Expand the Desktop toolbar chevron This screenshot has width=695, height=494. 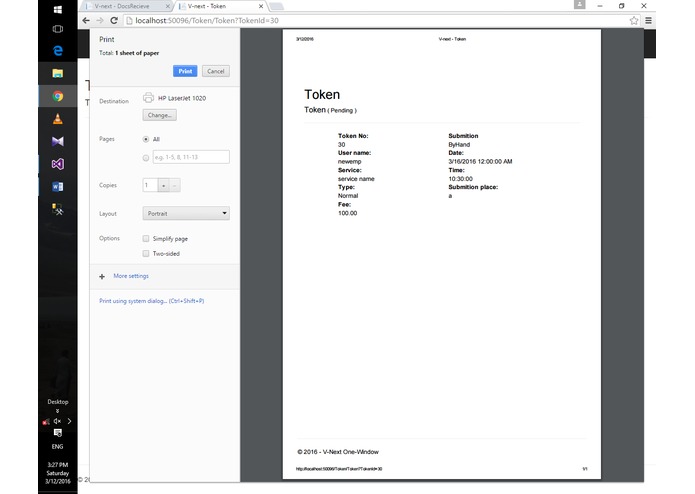tap(58, 411)
